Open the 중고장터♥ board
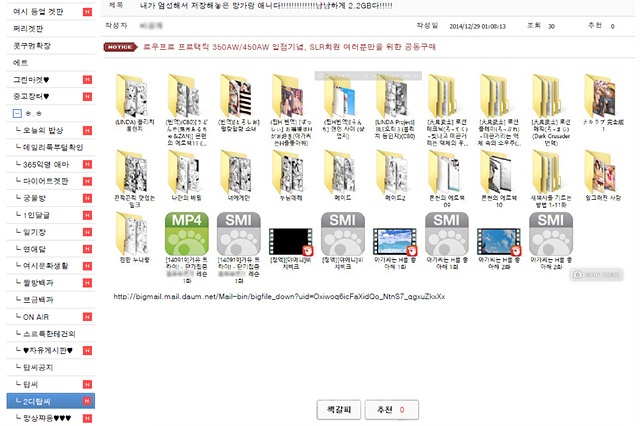Screen dimensions: 640x426 [31, 96]
